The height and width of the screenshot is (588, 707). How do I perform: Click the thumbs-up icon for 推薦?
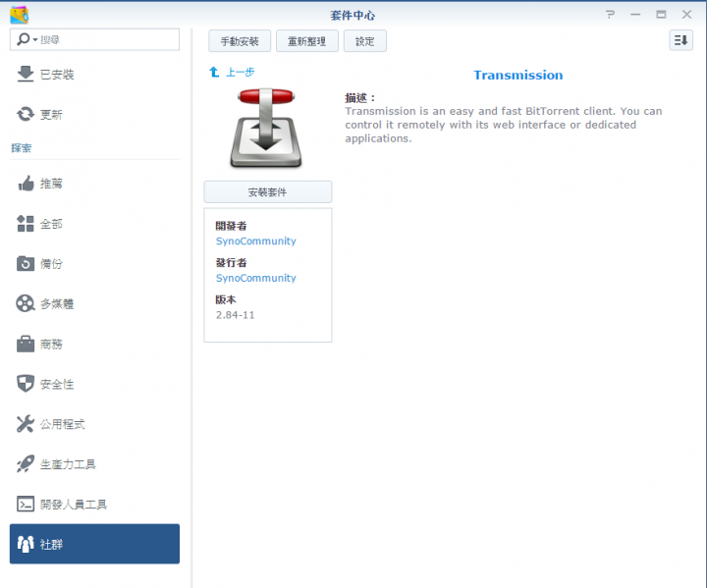click(26, 183)
